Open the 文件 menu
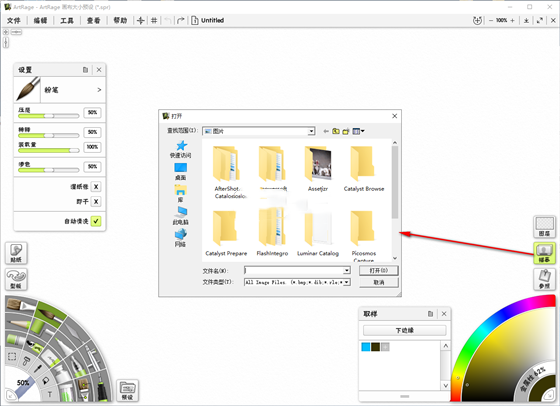The height and width of the screenshot is (406, 560). coord(14,20)
